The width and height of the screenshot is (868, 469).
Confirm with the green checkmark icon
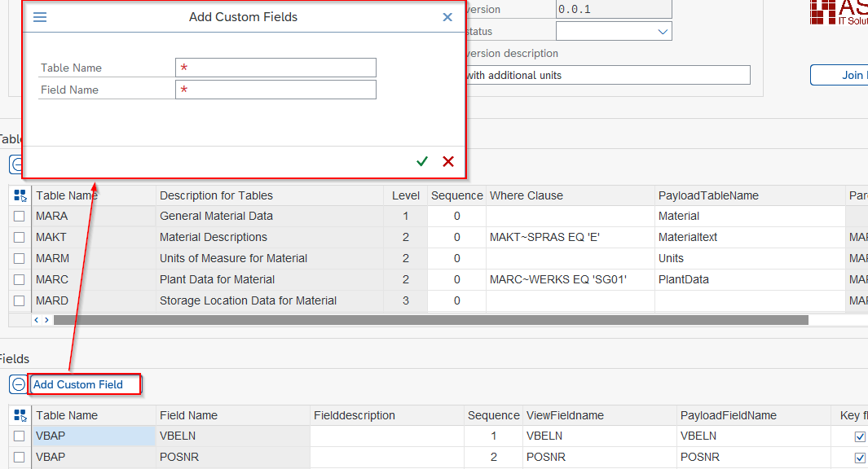pos(422,161)
